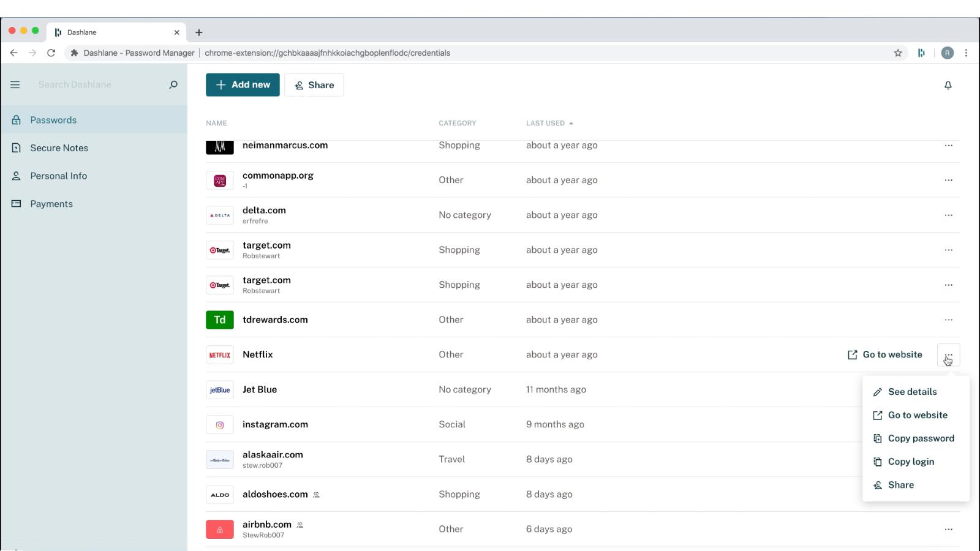This screenshot has width=980, height=551.
Task: Choose Go to website in context menu
Action: click(916, 415)
